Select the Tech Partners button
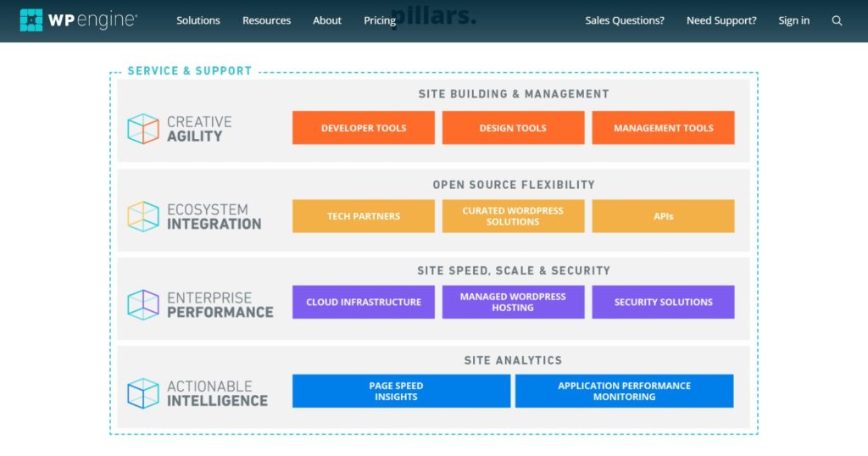This screenshot has width=868, height=456. 364,216
